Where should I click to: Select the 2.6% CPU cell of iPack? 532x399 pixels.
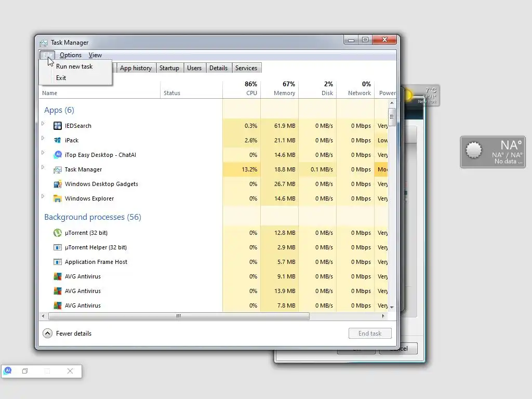pos(242,140)
